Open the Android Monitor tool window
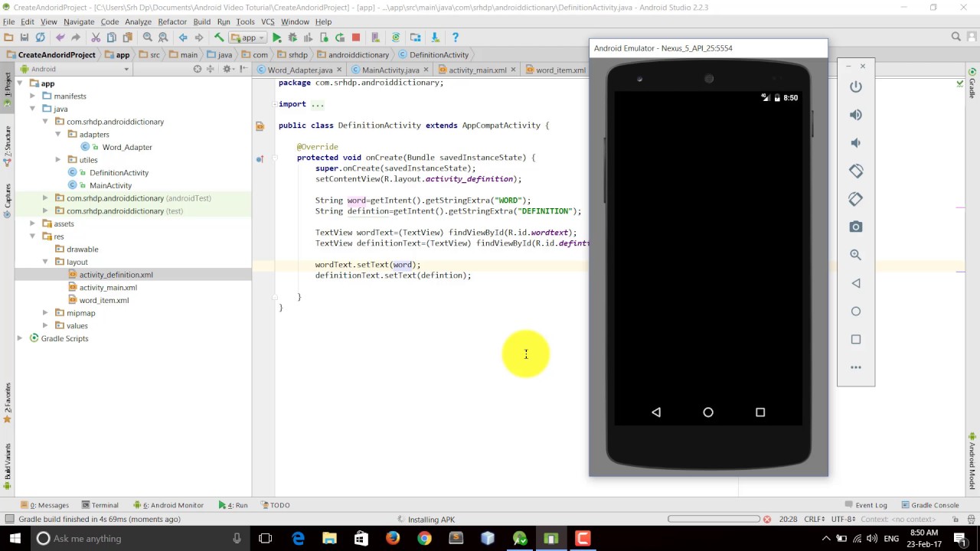Viewport: 980px width, 551px height. coord(168,505)
